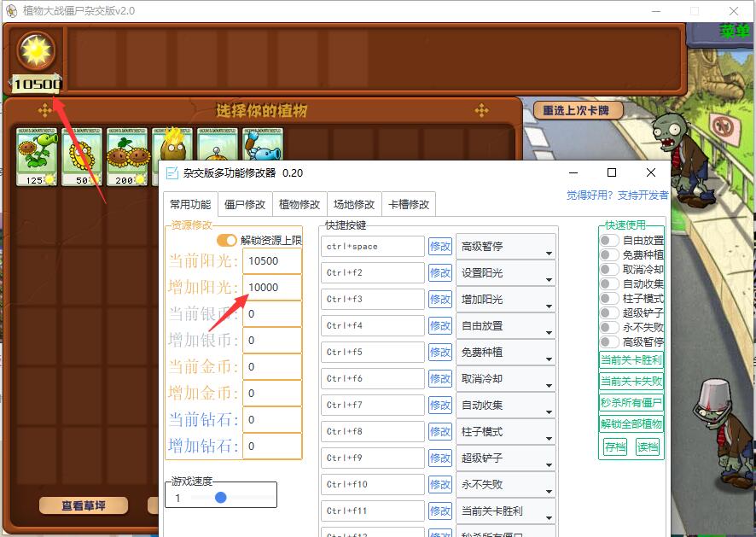The image size is (756, 537).
Task: Click the buckethead zombie on the road
Action: pyautogui.click(x=720, y=420)
